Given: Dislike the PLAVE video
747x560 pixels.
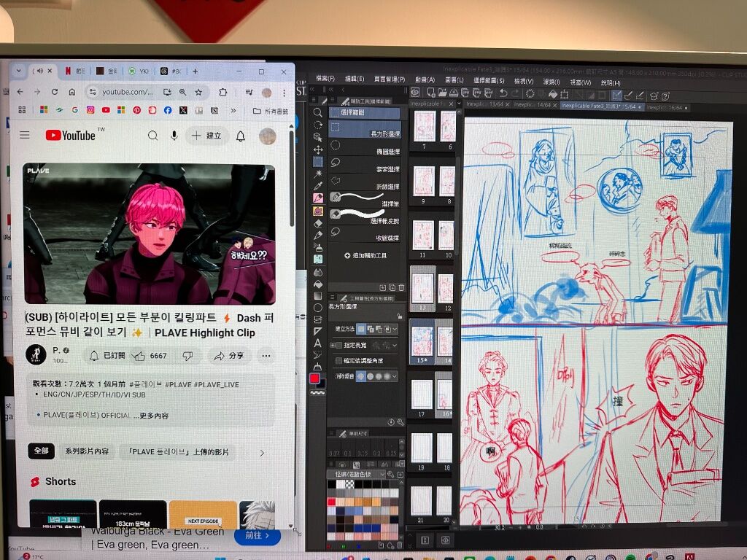Looking at the screenshot, I should click(x=187, y=356).
